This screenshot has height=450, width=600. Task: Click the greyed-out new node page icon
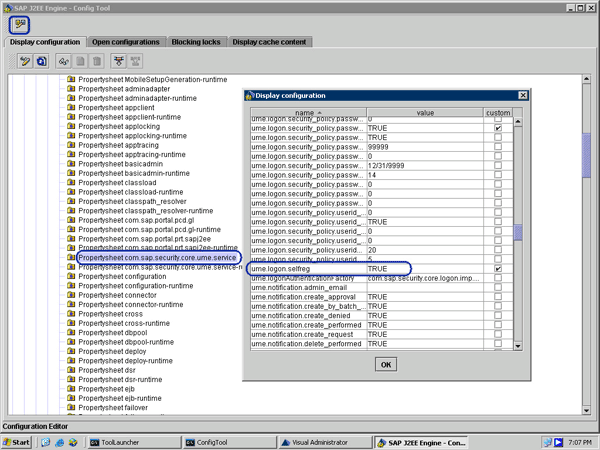[80, 61]
